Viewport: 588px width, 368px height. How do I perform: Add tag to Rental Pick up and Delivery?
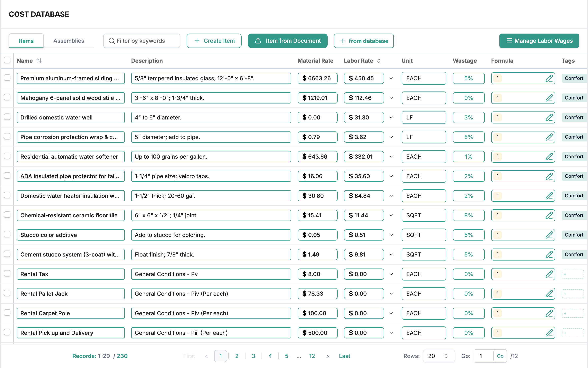tap(572, 333)
